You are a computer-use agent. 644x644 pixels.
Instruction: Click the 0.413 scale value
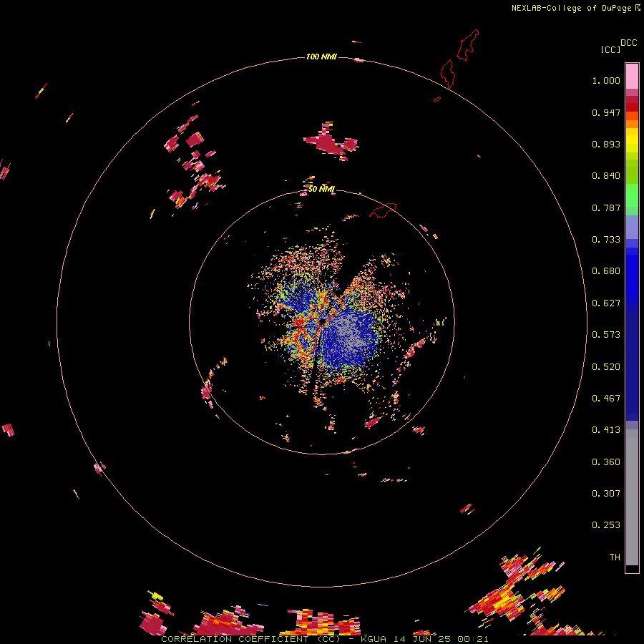606,430
